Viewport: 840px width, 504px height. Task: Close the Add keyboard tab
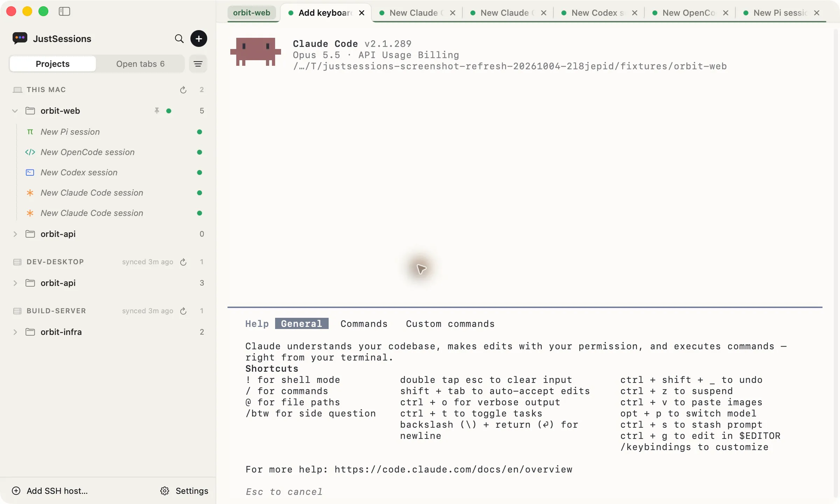[x=362, y=13]
